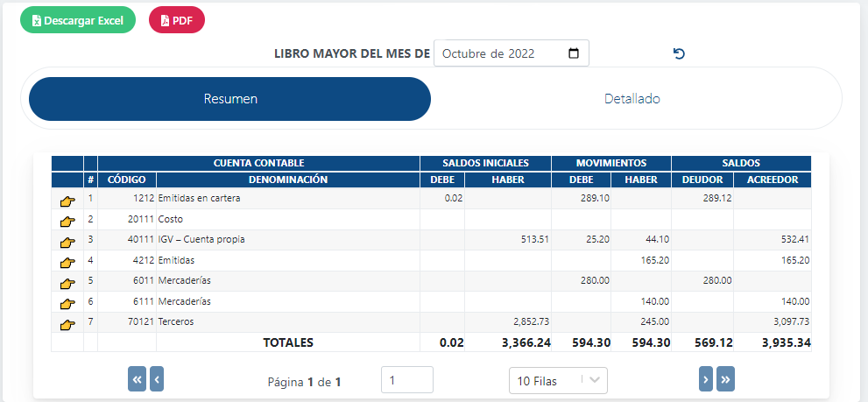Download the ledger as Excel
This screenshot has height=402, width=868.
(78, 20)
